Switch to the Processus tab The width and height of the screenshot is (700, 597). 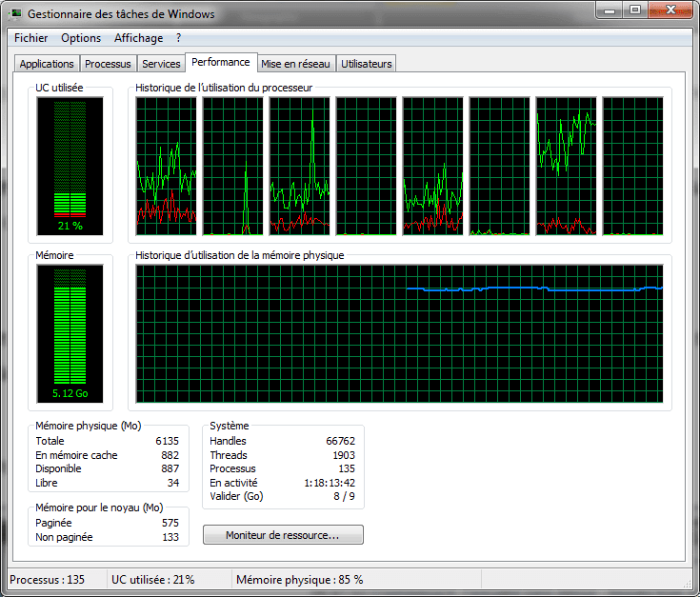click(108, 64)
